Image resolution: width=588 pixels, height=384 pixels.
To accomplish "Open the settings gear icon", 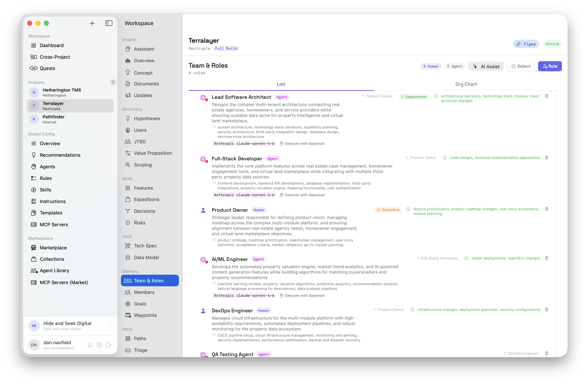I will click(99, 345).
